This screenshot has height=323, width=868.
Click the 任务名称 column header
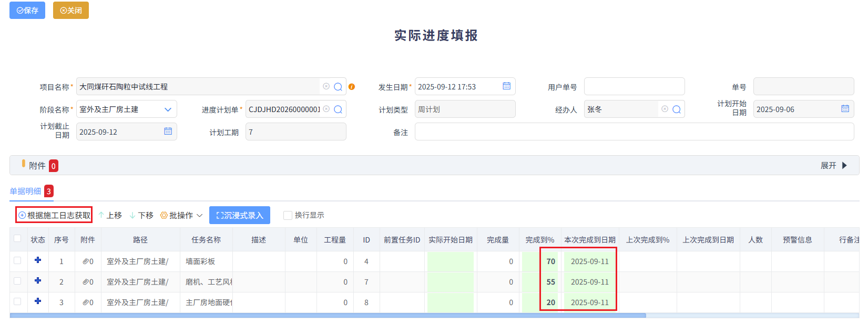206,240
